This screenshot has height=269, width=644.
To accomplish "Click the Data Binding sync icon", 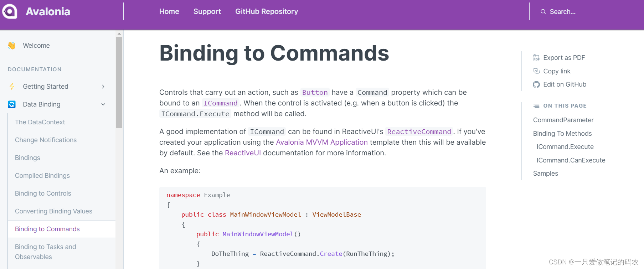I will click(x=12, y=104).
